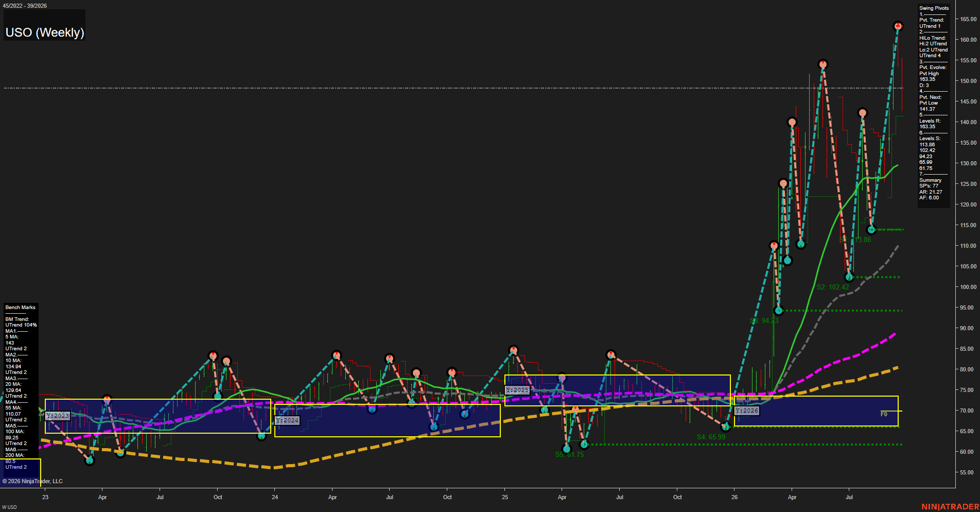Select the Y:2026 yearly box label
The image size is (980, 512).
pyautogui.click(x=747, y=411)
